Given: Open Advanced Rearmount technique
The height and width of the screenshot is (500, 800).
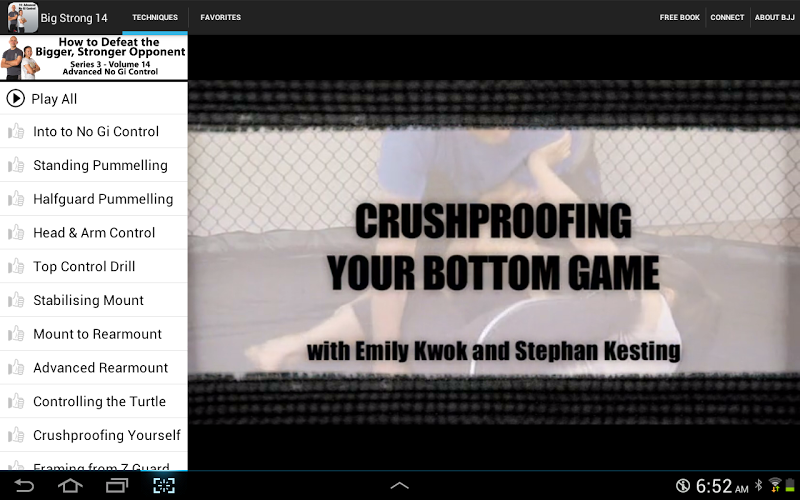Looking at the screenshot, I should 101,367.
